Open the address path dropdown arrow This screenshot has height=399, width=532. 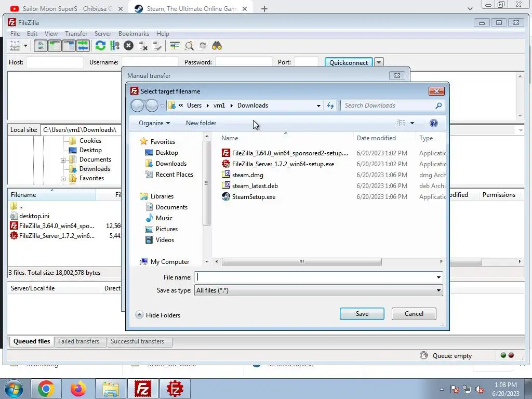click(318, 105)
